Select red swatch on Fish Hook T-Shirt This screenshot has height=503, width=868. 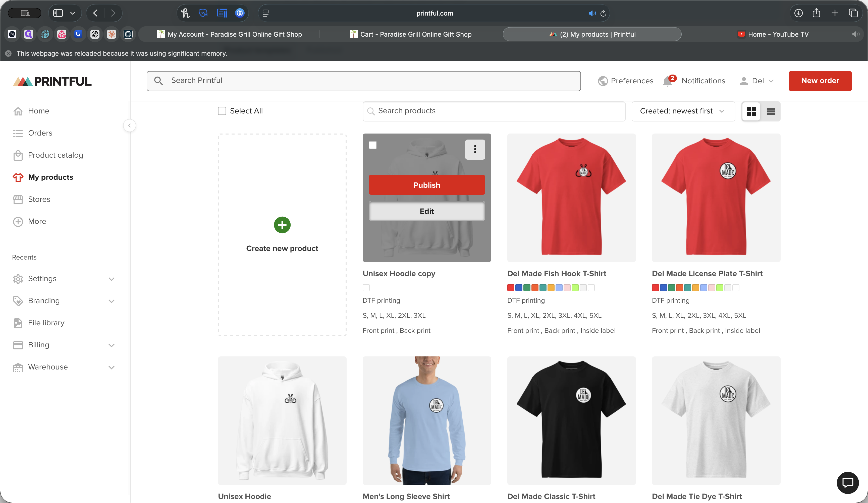click(511, 287)
